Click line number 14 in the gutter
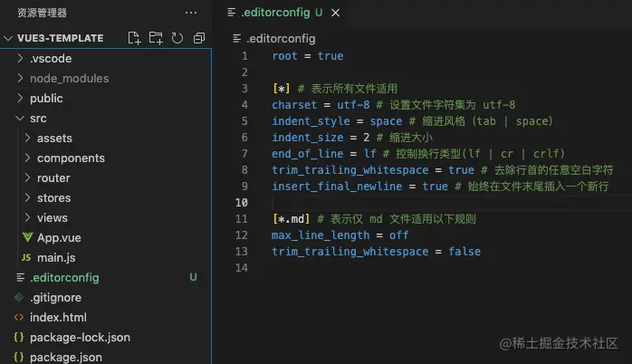Screen dimensions: 632x364 coord(242,268)
